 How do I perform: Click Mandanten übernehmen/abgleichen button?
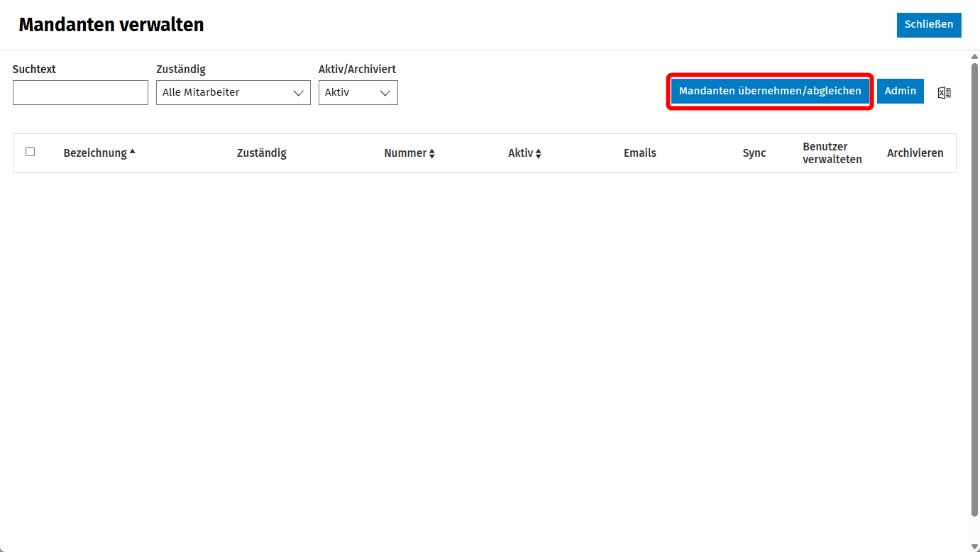coord(770,91)
